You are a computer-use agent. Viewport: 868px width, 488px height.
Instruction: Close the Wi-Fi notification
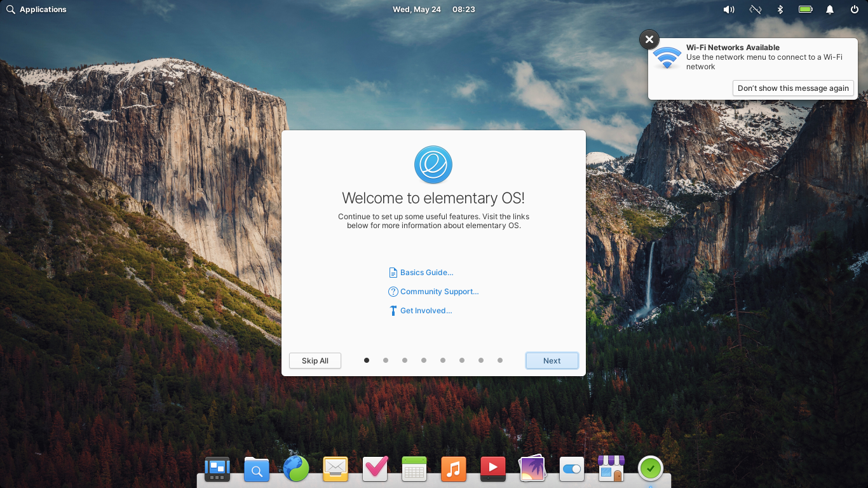(x=649, y=39)
